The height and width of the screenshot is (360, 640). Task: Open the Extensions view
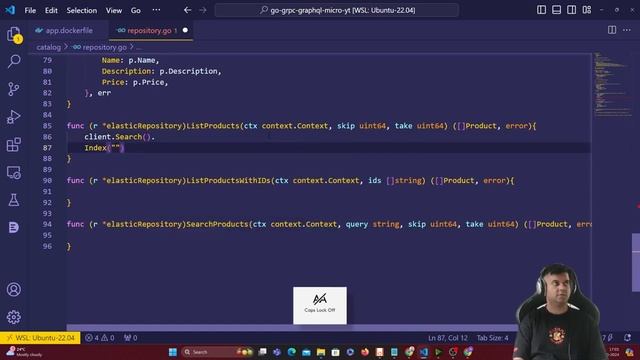[14, 144]
